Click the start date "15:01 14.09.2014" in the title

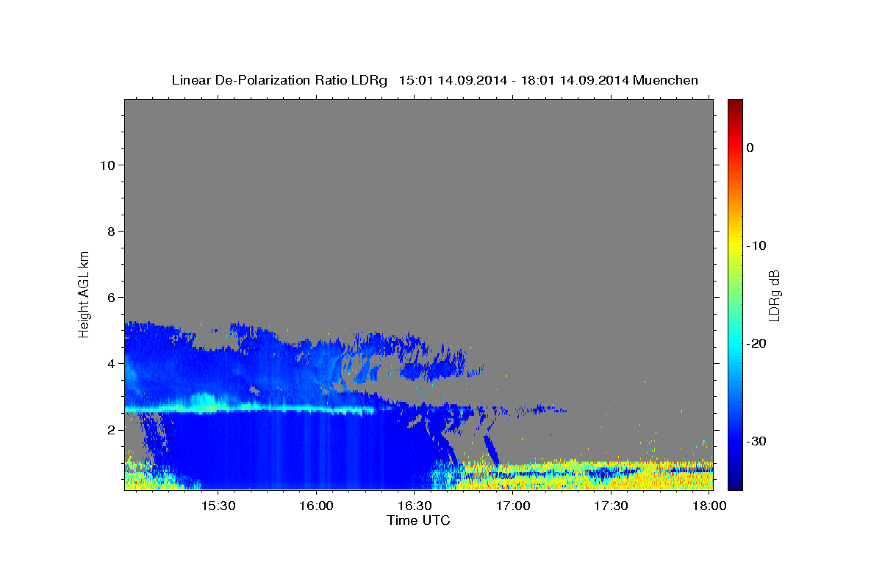tap(452, 80)
